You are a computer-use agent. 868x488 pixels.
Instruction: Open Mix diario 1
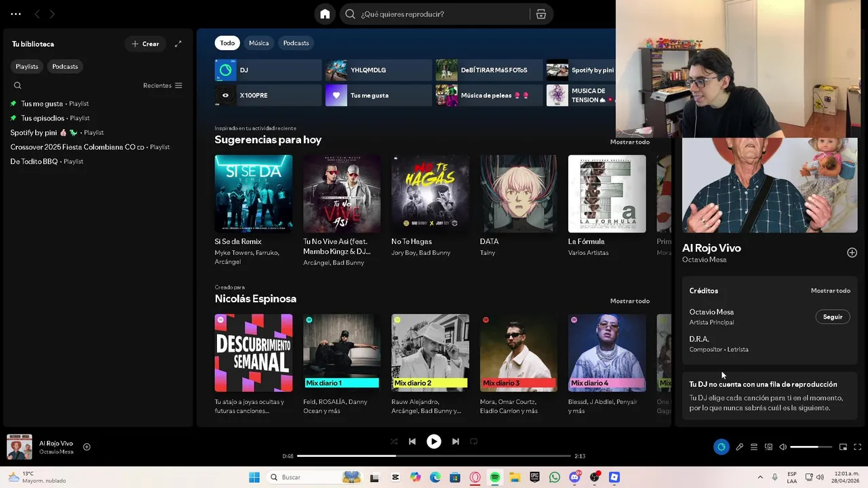[x=342, y=352]
